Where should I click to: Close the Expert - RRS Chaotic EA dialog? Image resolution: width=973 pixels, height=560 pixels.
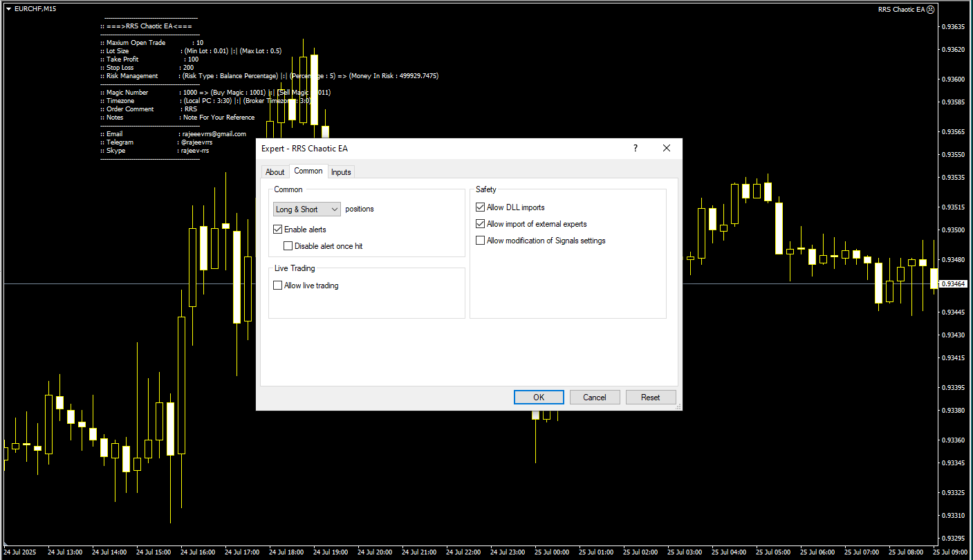(x=666, y=148)
